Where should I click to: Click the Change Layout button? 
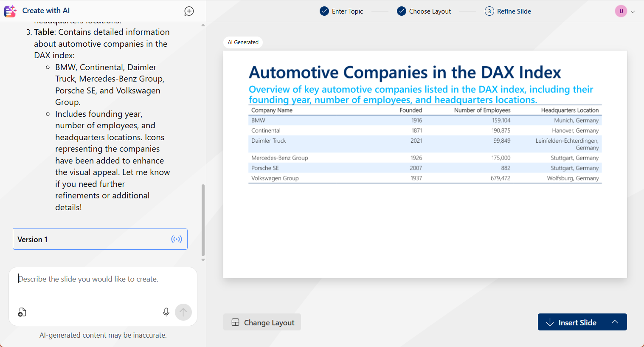click(x=262, y=322)
